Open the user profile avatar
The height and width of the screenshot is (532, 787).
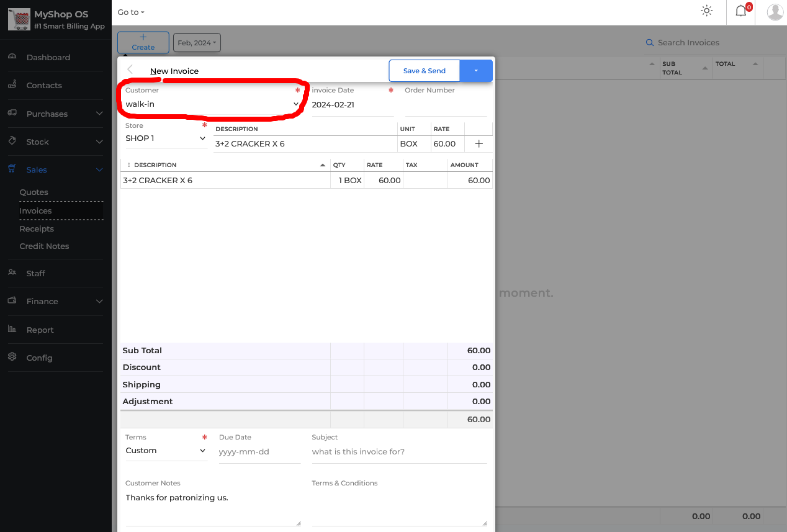point(775,12)
